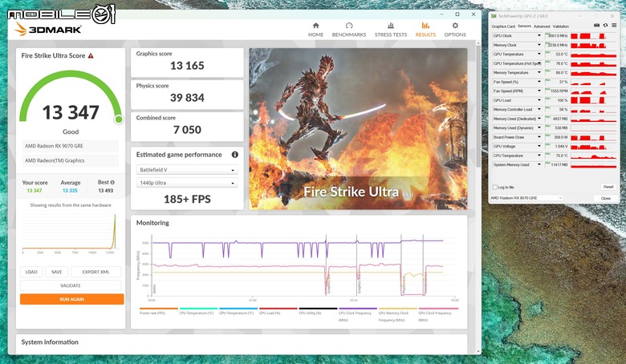The image size is (626, 364).
Task: Click the info icon beside Best score
Action: (112, 182)
